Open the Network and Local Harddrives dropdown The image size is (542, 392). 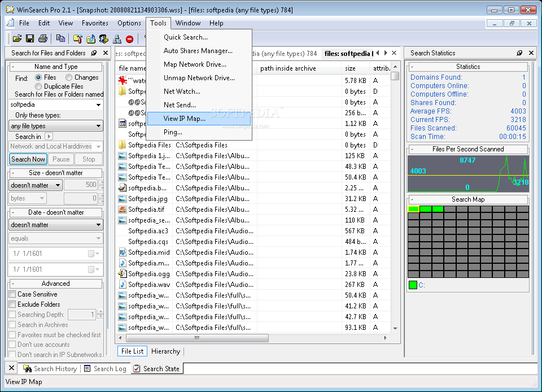(98, 146)
